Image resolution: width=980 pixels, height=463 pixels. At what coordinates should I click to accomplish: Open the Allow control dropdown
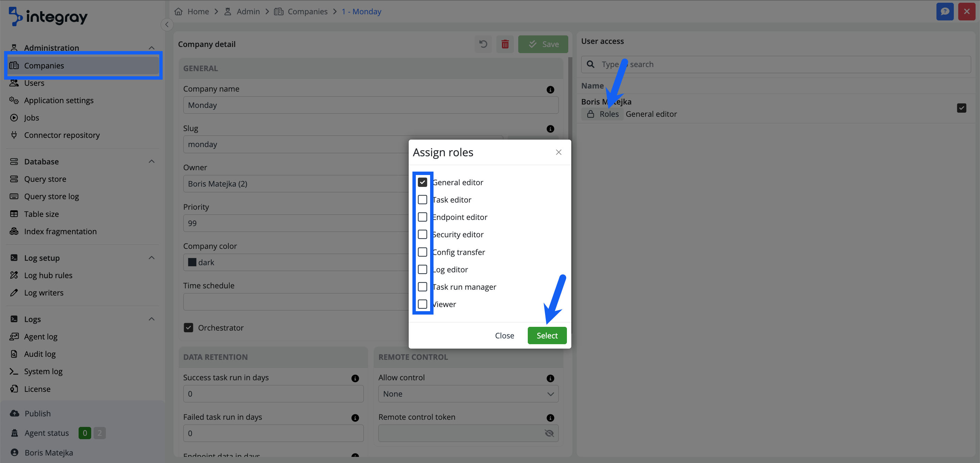(468, 394)
